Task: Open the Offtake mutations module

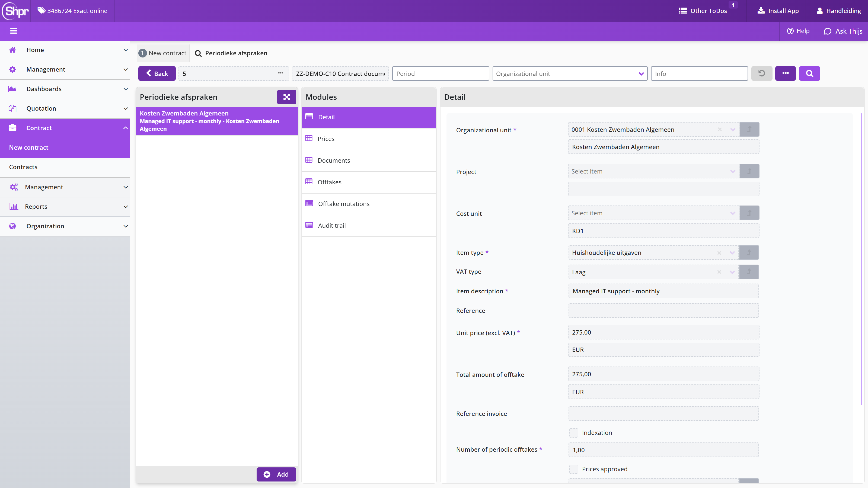Action: coord(369,204)
